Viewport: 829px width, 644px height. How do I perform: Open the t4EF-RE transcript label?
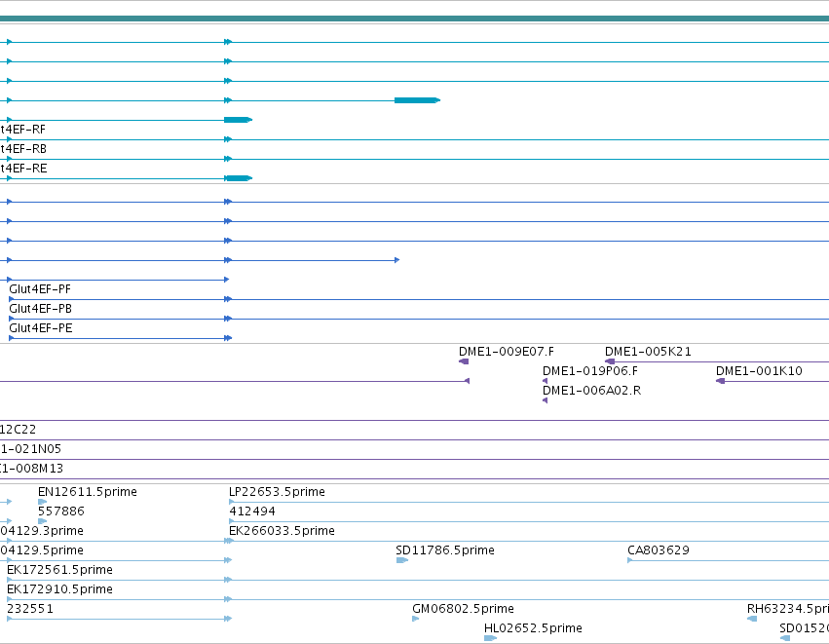(x=23, y=169)
